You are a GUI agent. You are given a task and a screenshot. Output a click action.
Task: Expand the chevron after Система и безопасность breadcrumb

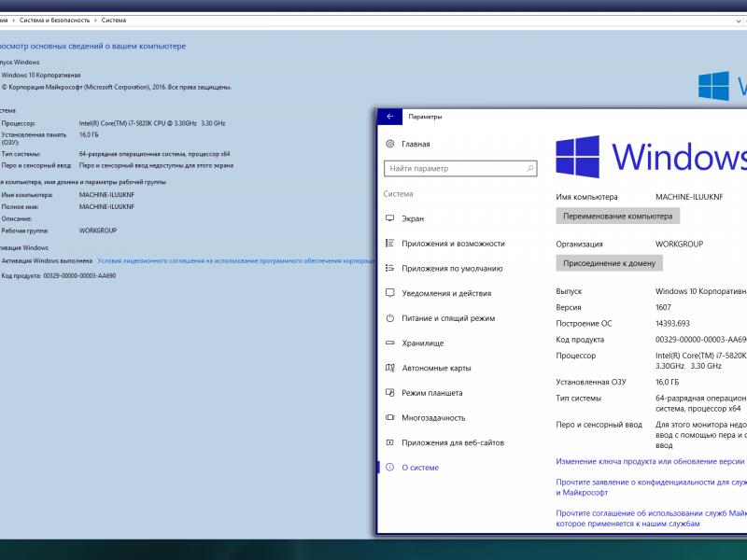[x=95, y=21]
